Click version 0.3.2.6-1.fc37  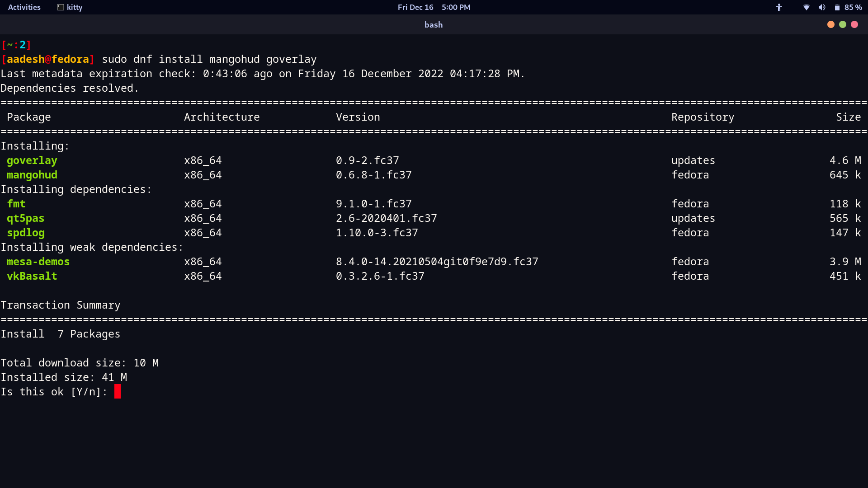(380, 276)
